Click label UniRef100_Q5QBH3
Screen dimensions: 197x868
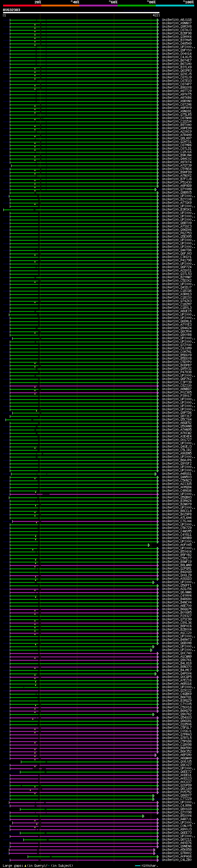pyautogui.click(x=177, y=497)
